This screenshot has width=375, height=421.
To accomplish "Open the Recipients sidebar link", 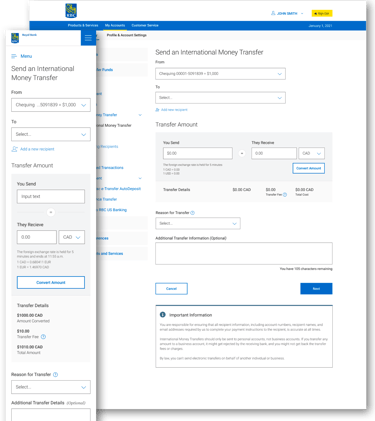I will [107, 146].
